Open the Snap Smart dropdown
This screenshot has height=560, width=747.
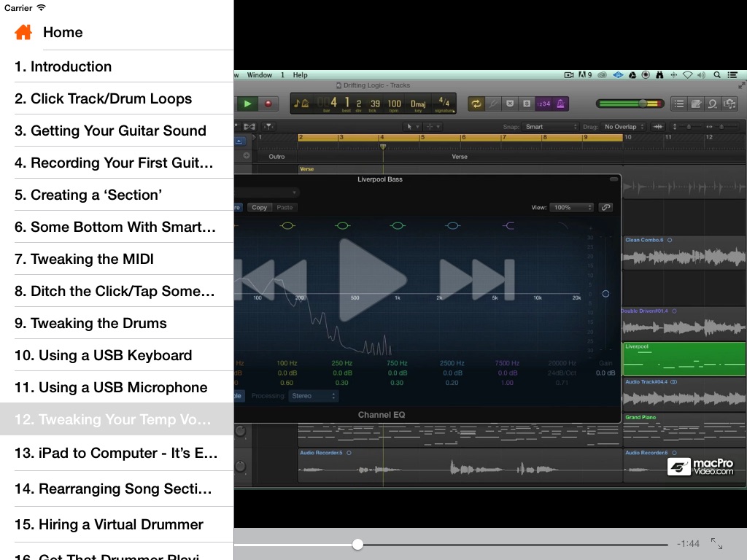551,127
